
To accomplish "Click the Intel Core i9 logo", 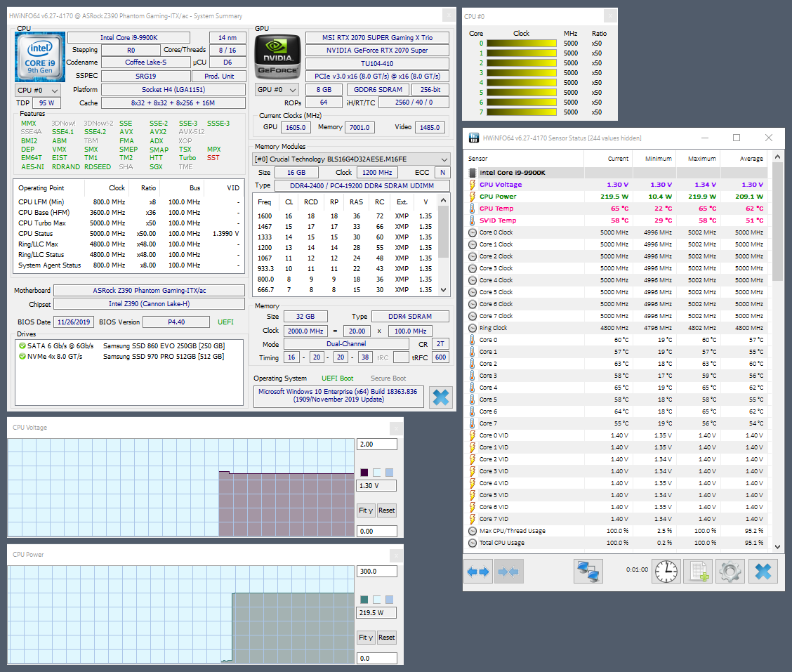I will 40,57.
